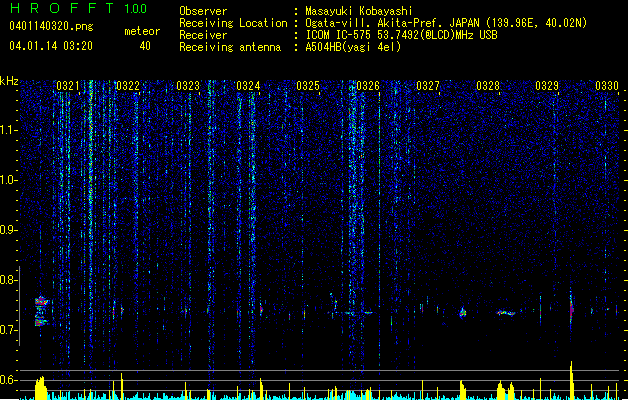Click observer name Masayuki Kobayashi

coord(359,11)
